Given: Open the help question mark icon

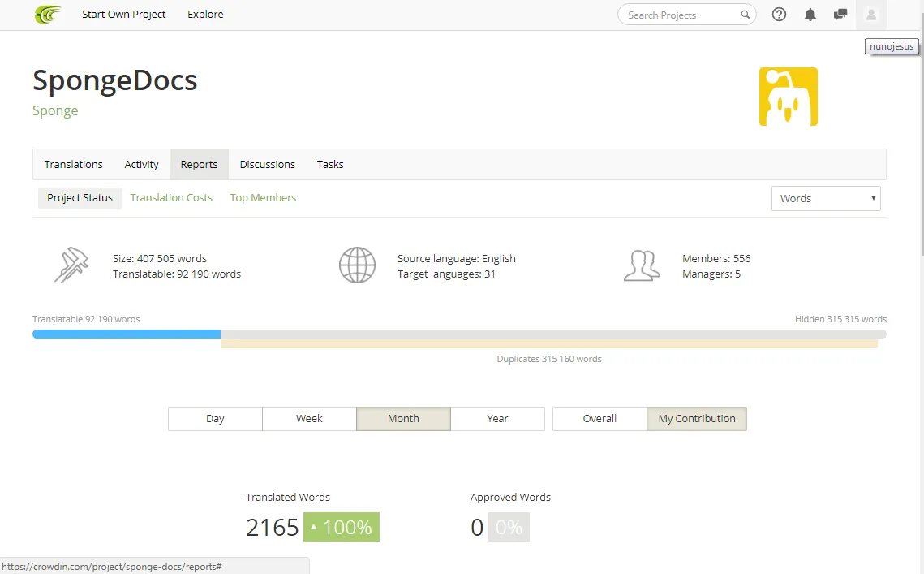Looking at the screenshot, I should pos(779,15).
